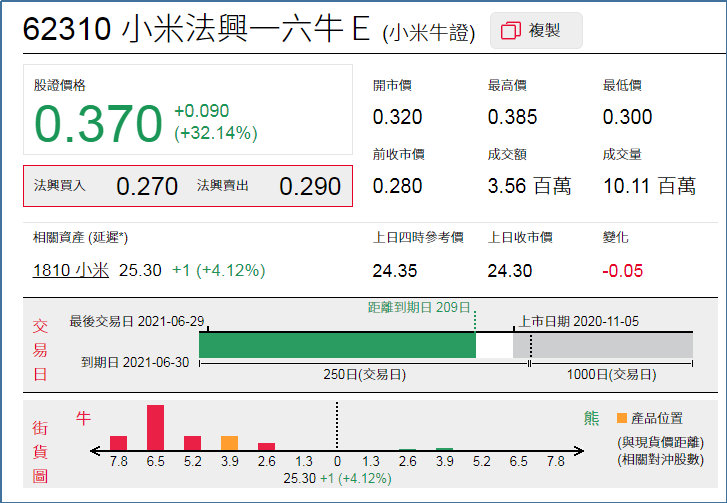Click the left arrowhead of the chart axis
This screenshot has height=503, width=727.
tap(95, 451)
